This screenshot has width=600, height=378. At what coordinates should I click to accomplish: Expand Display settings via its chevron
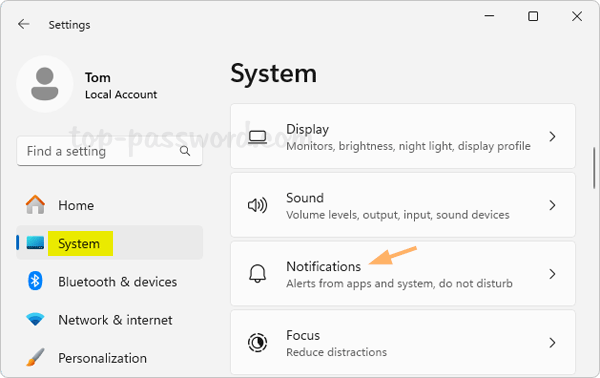pos(552,137)
